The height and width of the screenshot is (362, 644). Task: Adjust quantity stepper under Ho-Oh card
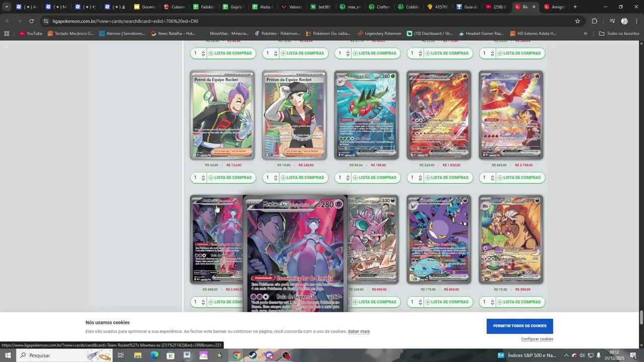[x=493, y=177]
